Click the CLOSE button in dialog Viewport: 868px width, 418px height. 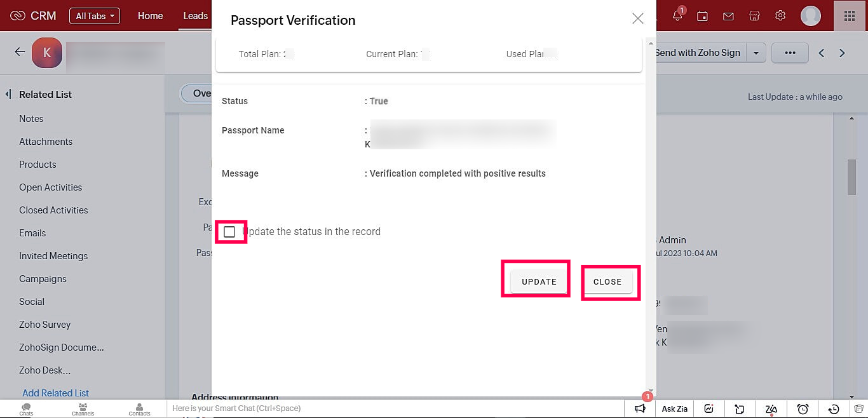click(x=607, y=281)
